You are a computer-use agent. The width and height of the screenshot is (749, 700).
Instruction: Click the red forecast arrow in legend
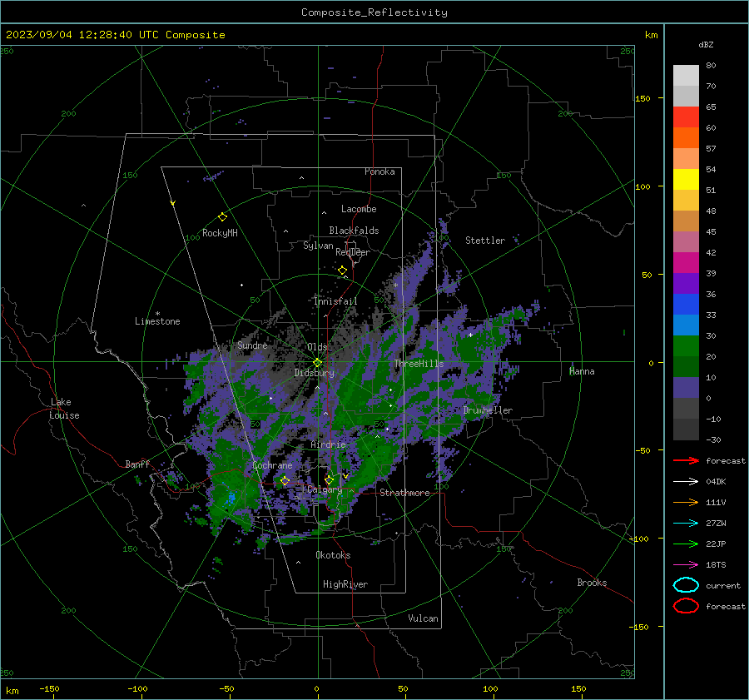point(686,460)
